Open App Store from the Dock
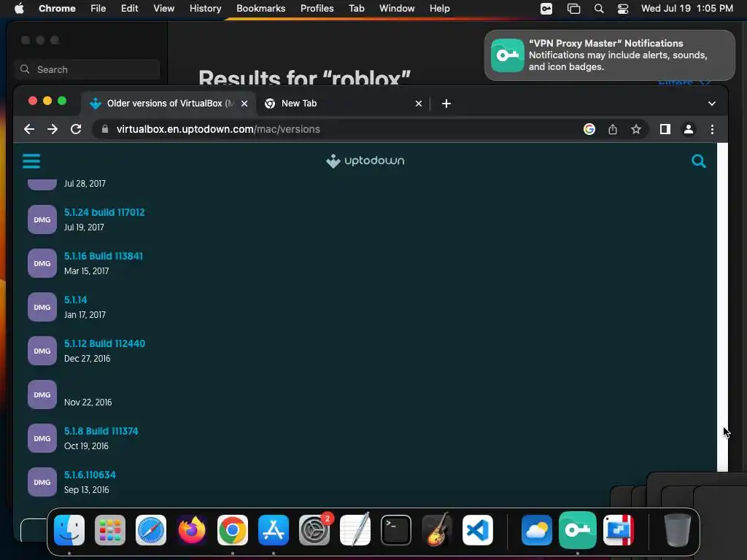 (274, 530)
